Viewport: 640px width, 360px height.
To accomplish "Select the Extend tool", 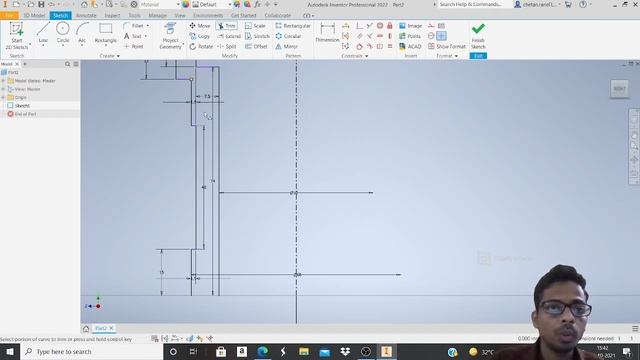I will pos(229,36).
